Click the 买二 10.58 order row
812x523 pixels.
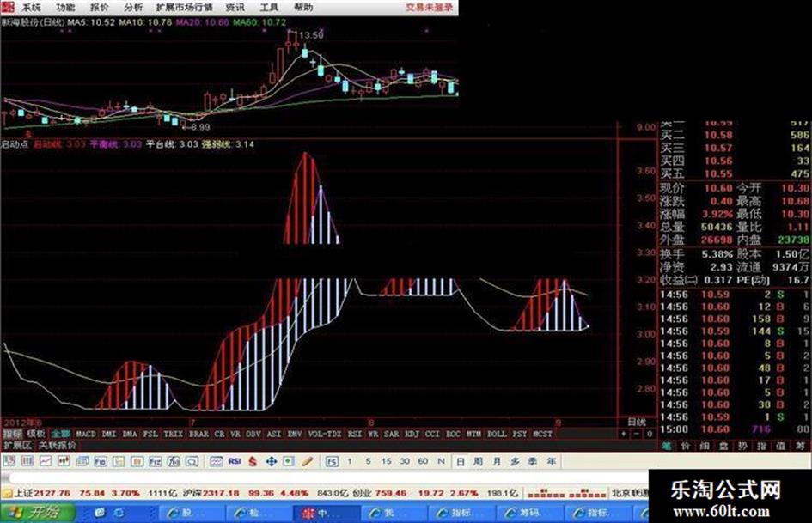click(735, 135)
